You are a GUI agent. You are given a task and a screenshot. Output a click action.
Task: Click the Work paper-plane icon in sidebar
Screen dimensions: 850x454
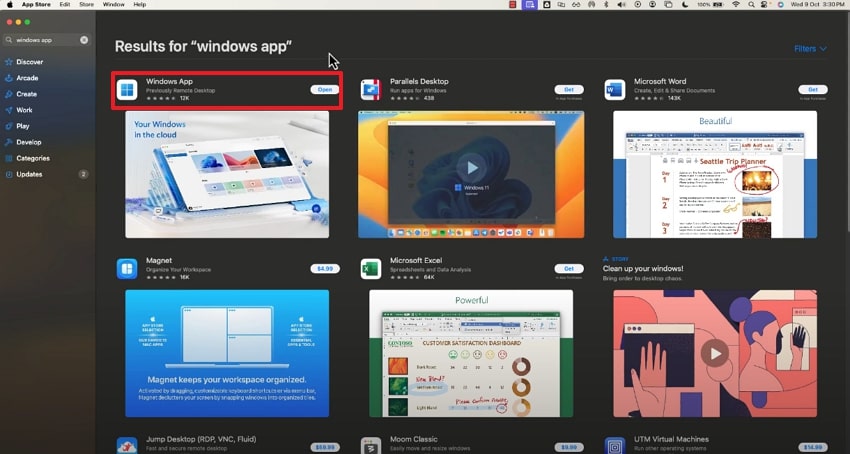[x=9, y=110]
